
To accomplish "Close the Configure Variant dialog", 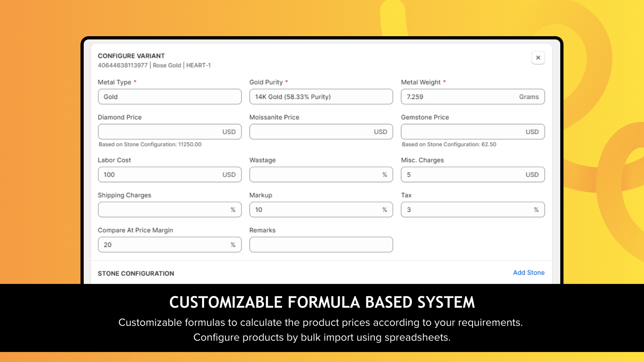I will tap(538, 58).
